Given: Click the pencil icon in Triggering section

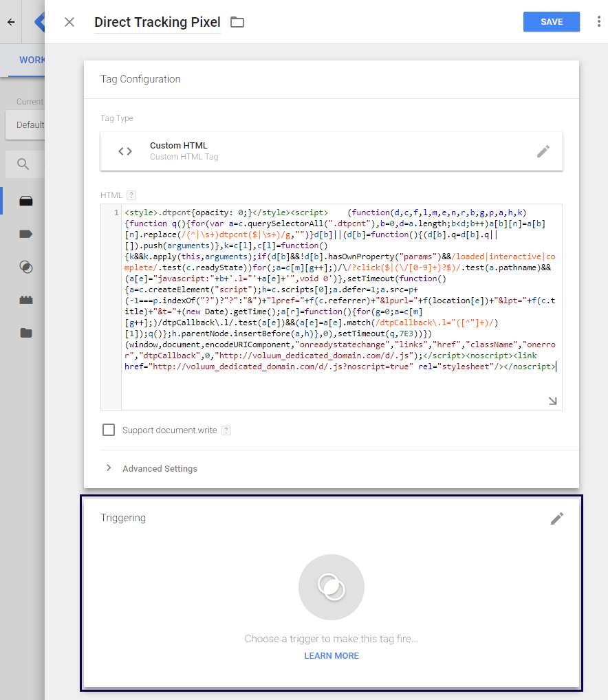Looking at the screenshot, I should click(x=557, y=518).
